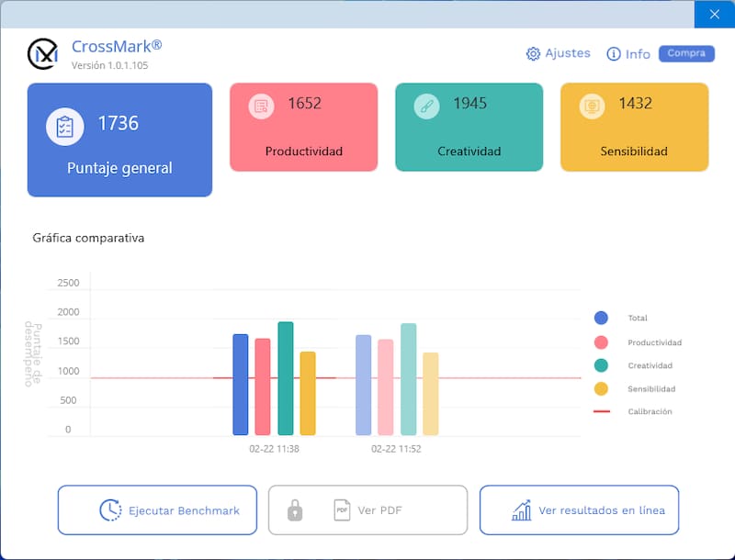Open the Ajustes gear icon
This screenshot has width=735, height=560.
click(533, 53)
